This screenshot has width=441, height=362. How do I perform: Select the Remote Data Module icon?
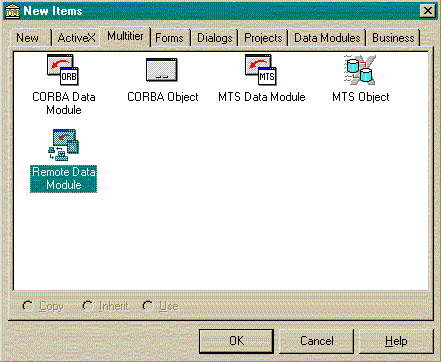coord(63,145)
